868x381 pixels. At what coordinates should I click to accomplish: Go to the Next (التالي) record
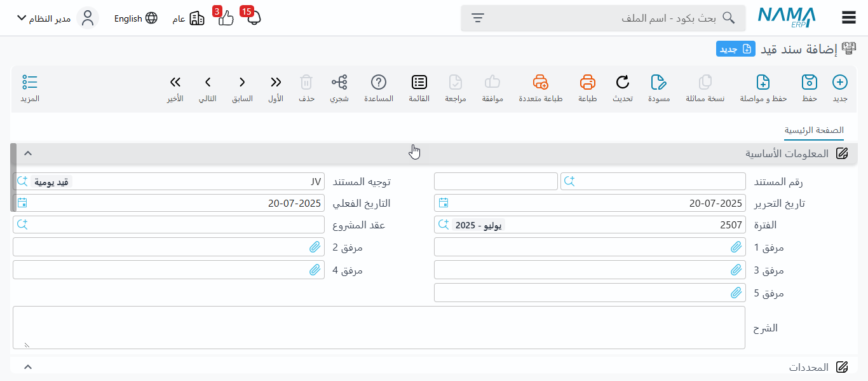[x=208, y=83]
